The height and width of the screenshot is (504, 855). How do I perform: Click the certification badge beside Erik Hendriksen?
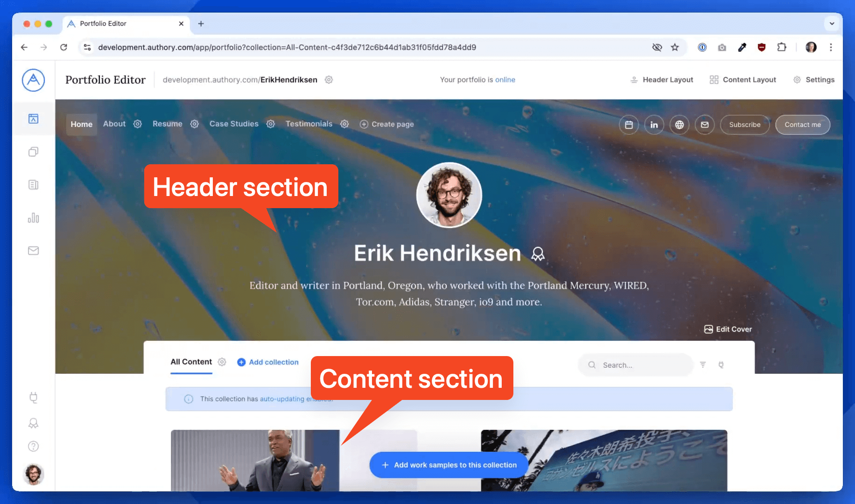pos(538,254)
